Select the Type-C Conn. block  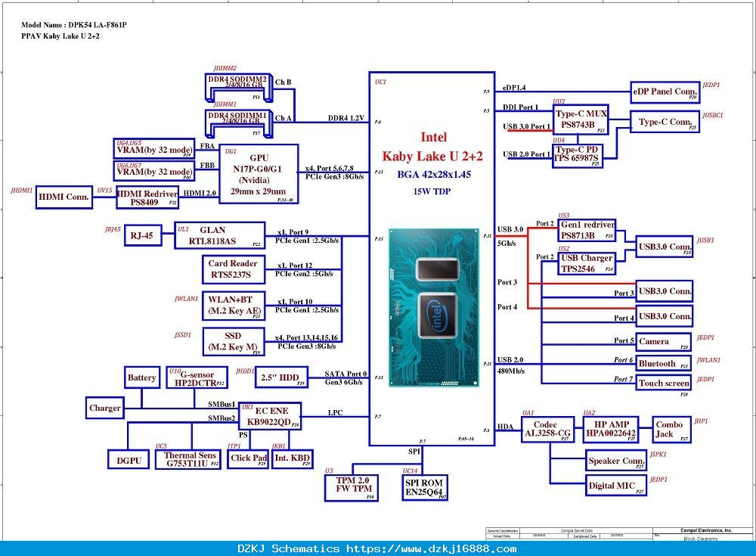pyautogui.click(x=665, y=122)
